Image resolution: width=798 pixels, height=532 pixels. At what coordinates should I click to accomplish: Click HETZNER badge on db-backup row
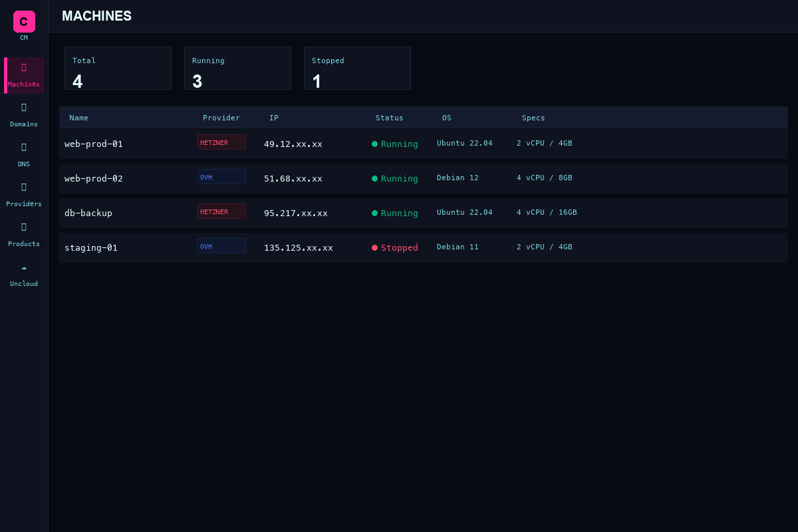tap(221, 211)
